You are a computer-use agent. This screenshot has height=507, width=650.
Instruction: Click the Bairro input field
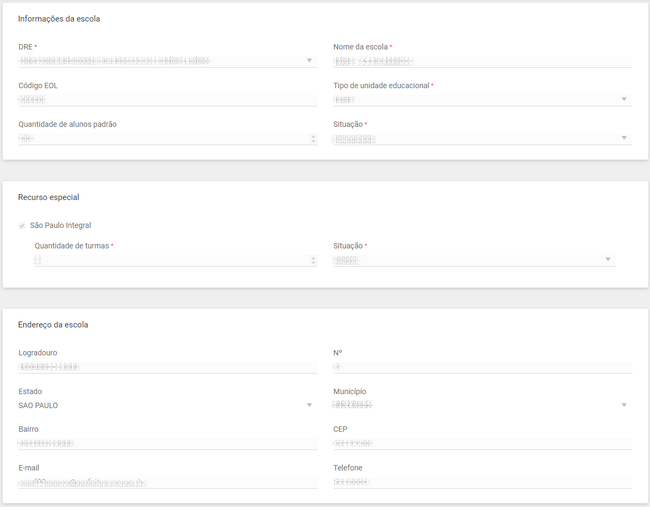[167, 443]
